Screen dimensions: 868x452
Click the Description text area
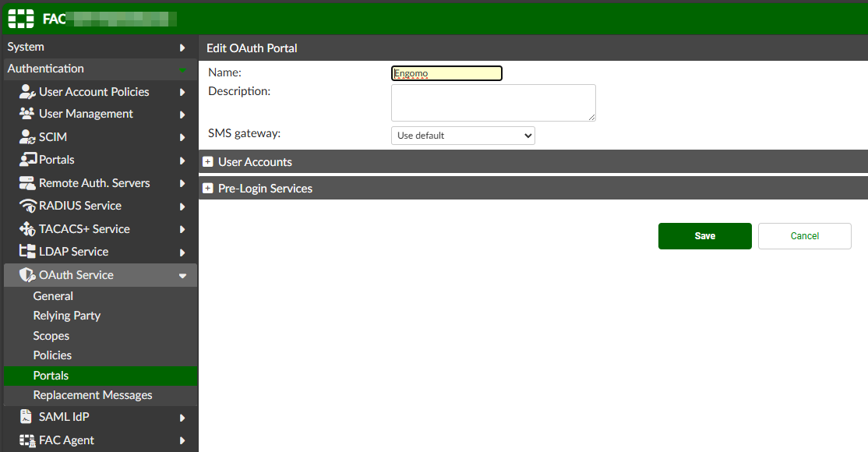492,103
